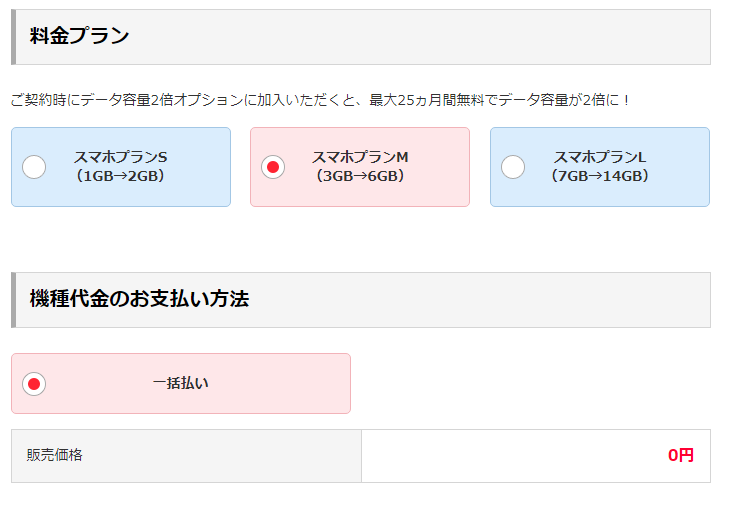Click the red 0円 price value
The height and width of the screenshot is (513, 731).
pyautogui.click(x=681, y=455)
